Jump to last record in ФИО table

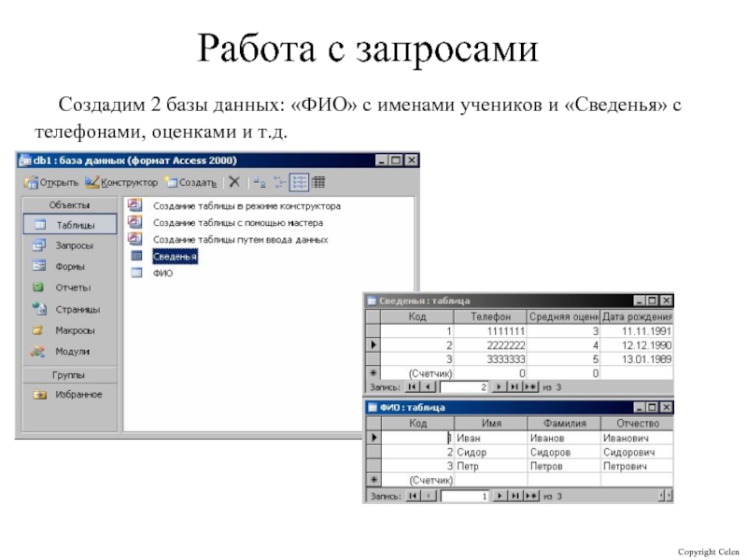coord(513,497)
